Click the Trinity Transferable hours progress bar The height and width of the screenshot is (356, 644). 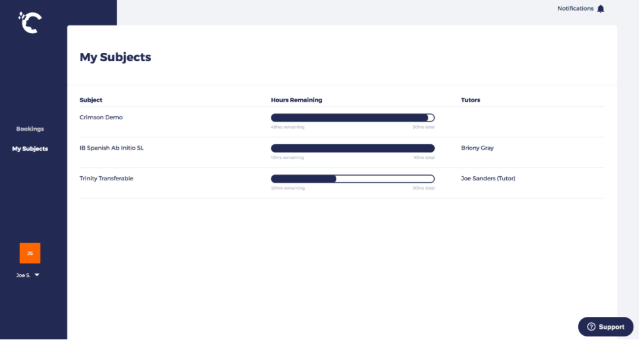(x=352, y=179)
